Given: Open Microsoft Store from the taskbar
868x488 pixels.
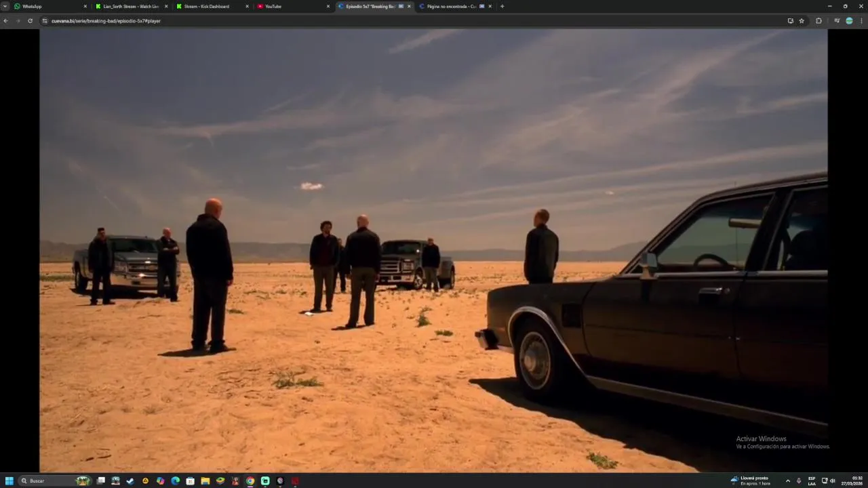Looking at the screenshot, I should click(190, 481).
